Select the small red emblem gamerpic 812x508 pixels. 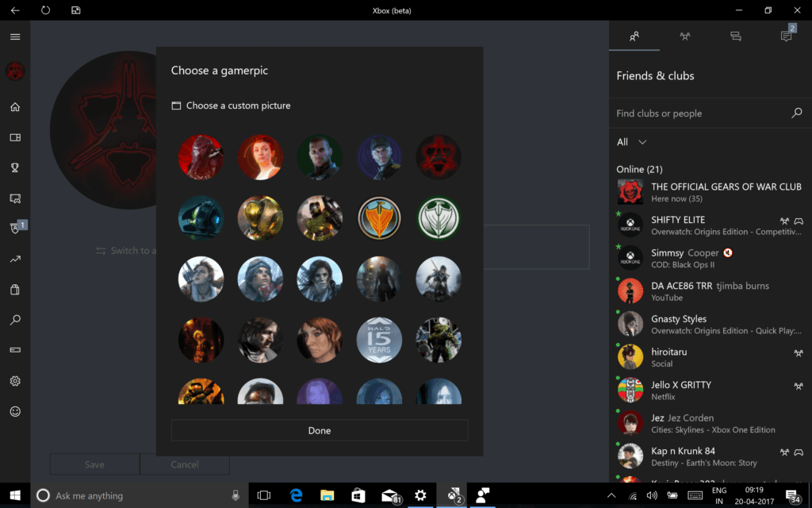click(x=439, y=157)
